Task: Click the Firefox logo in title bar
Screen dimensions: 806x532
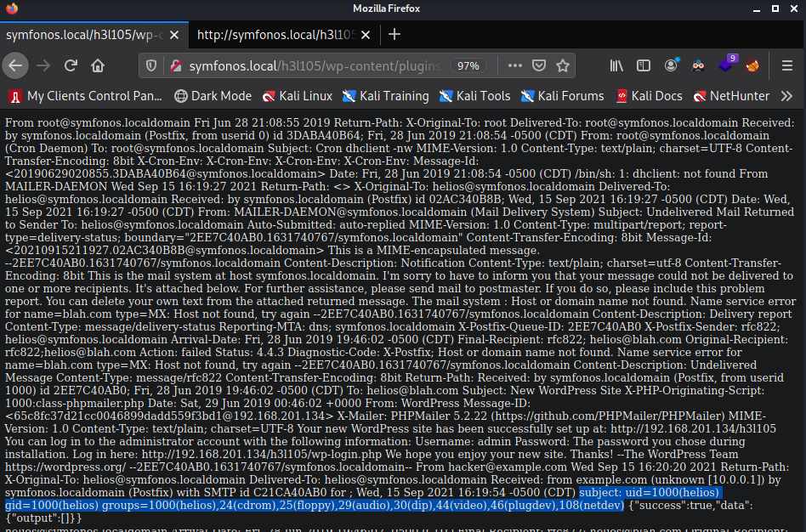Action: point(11,8)
